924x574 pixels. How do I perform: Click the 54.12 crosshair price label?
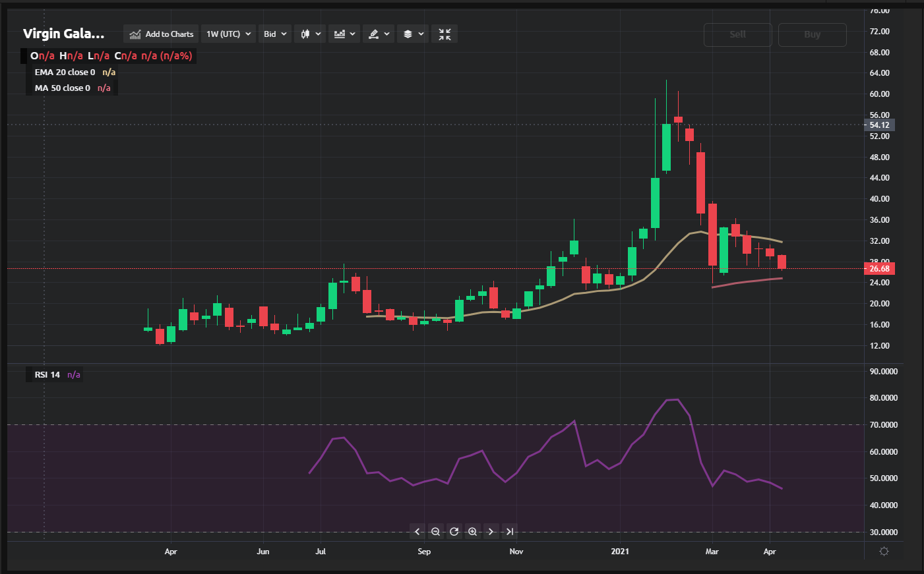point(879,125)
